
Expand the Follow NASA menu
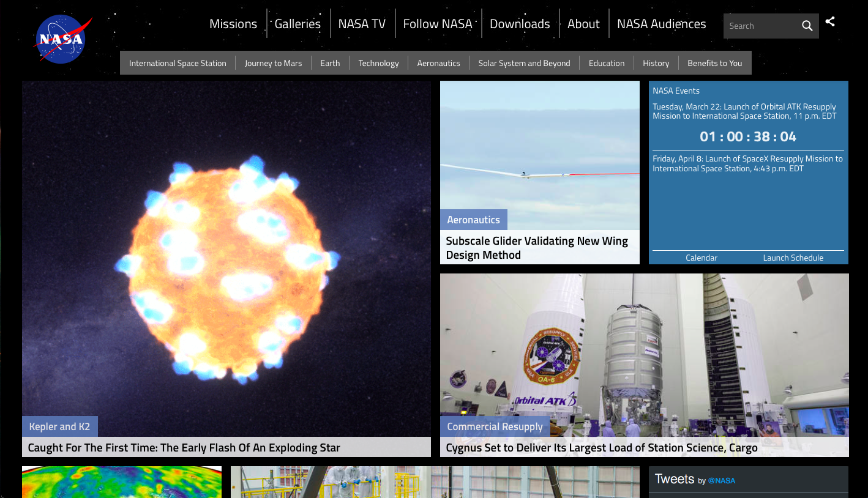(x=438, y=24)
